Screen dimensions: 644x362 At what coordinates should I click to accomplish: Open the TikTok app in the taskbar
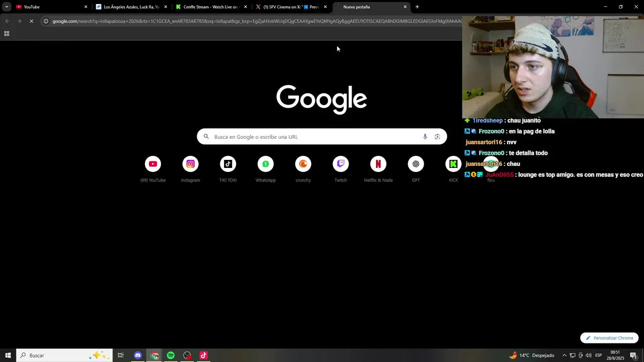point(203,355)
